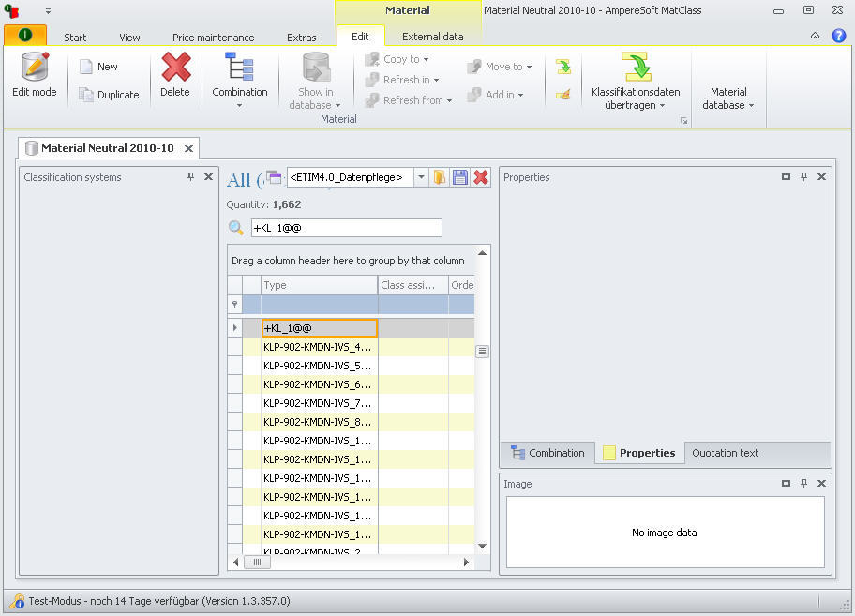Click the horizontal scrollbar thumb
The image size is (855, 616).
257,562
